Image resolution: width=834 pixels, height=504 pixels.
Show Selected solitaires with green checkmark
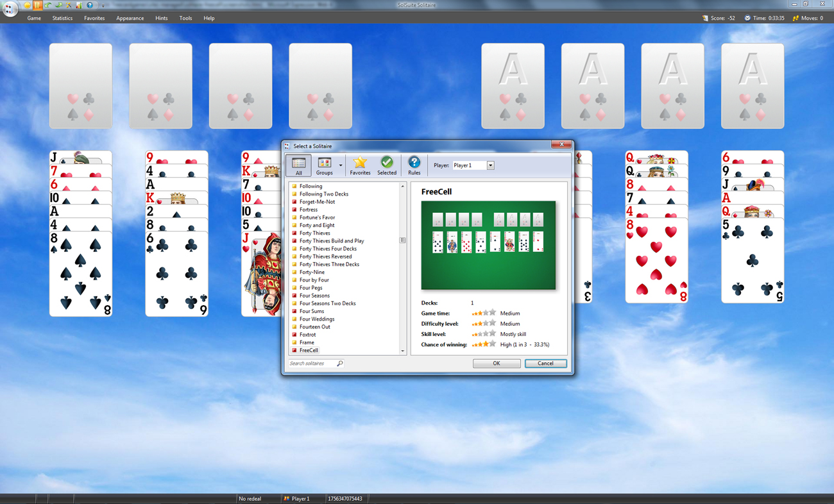tap(387, 165)
